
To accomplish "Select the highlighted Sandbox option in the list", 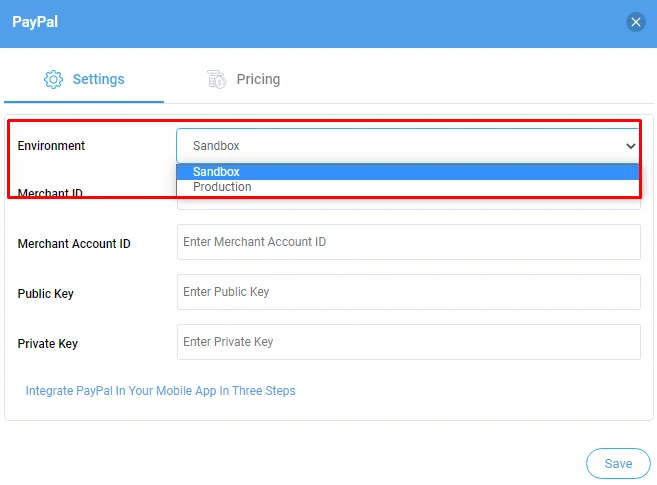I will [x=408, y=172].
